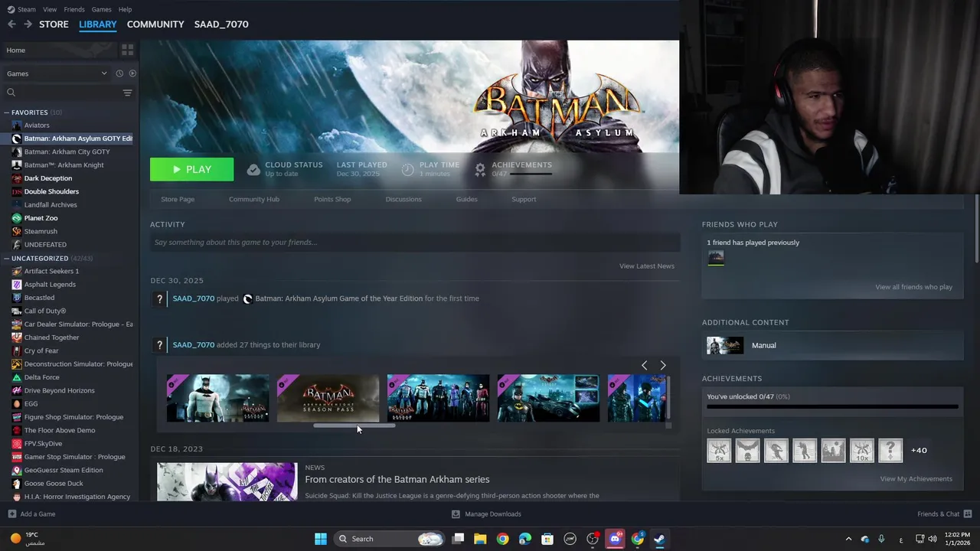Image resolution: width=980 pixels, height=551 pixels.
Task: Open advanced library filters icon
Action: click(128, 93)
